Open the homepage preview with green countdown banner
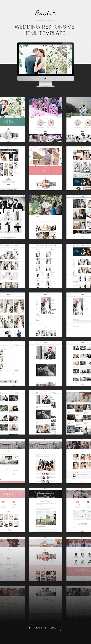 (12, 120)
